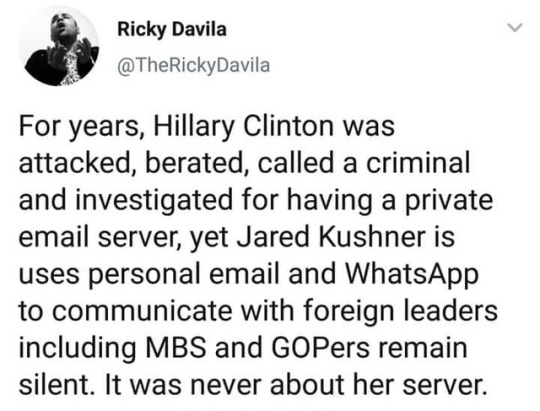Click the word 'investigated' in tweet
The width and height of the screenshot is (540, 411).
(154, 201)
